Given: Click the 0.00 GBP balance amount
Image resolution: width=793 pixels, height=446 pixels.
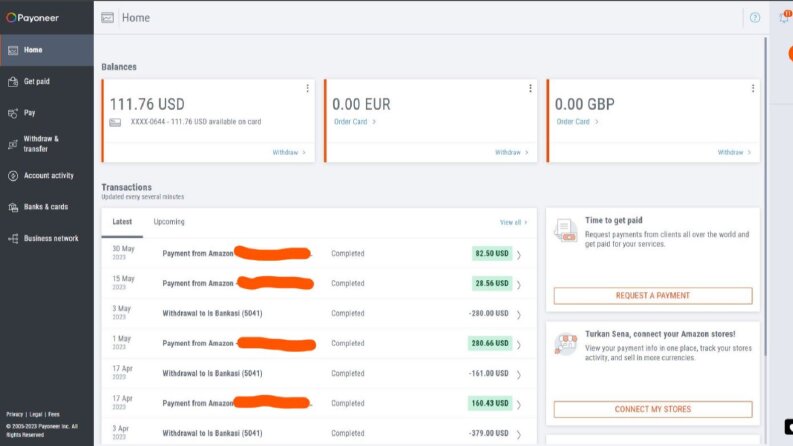Looking at the screenshot, I should (x=585, y=104).
